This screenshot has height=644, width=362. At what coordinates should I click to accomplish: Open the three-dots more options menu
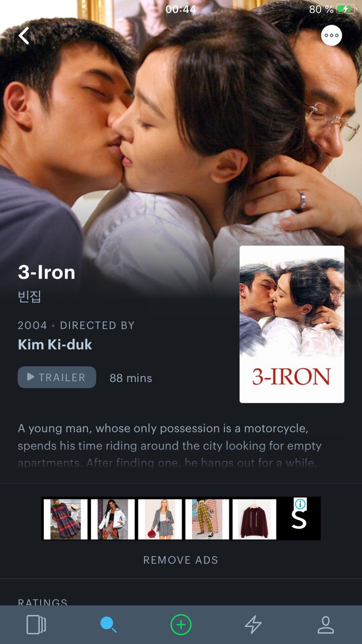click(x=332, y=36)
